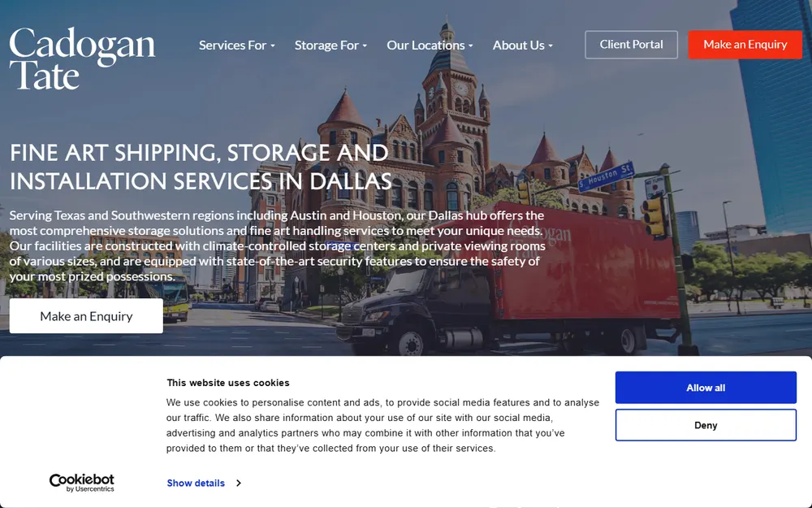Click the This website uses cookies title
Screen dimensions: 812x508
coord(228,383)
